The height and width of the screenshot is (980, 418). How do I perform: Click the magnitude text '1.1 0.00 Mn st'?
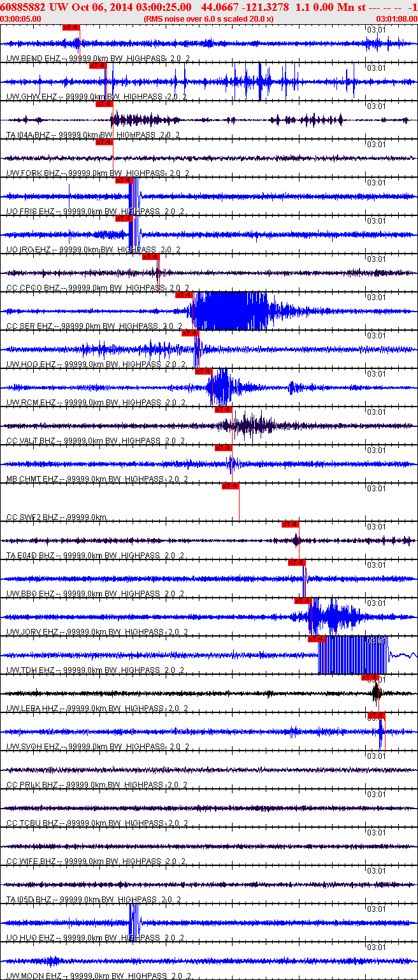click(330, 6)
